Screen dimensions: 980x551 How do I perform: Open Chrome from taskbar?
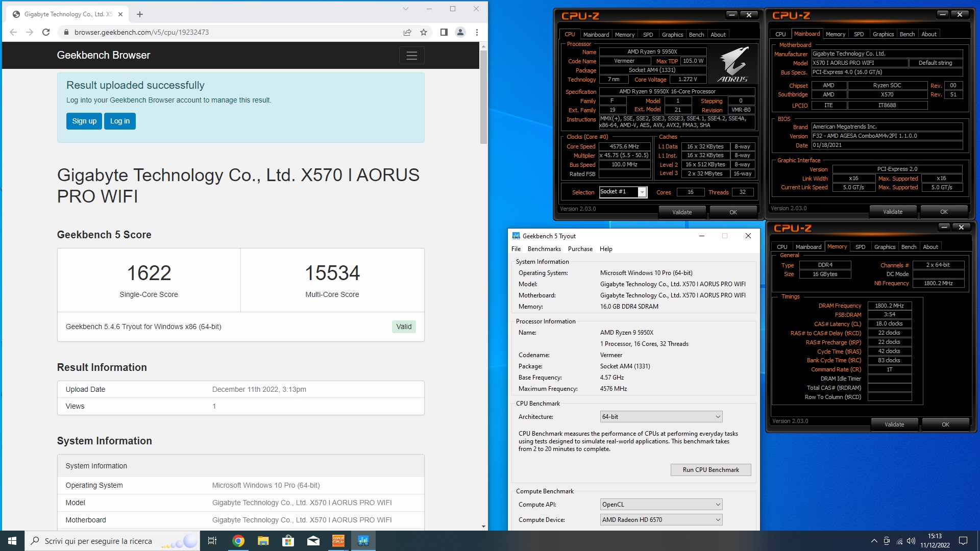tap(238, 541)
